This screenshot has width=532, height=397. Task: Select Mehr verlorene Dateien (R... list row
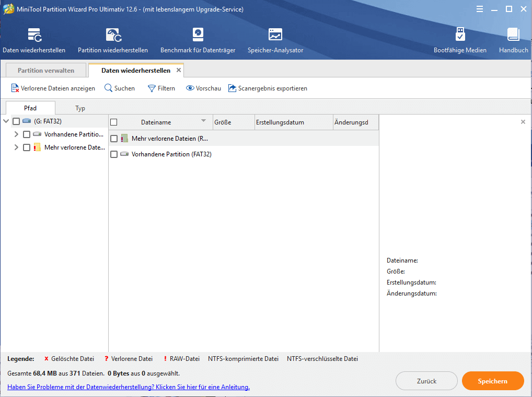[x=244, y=138]
